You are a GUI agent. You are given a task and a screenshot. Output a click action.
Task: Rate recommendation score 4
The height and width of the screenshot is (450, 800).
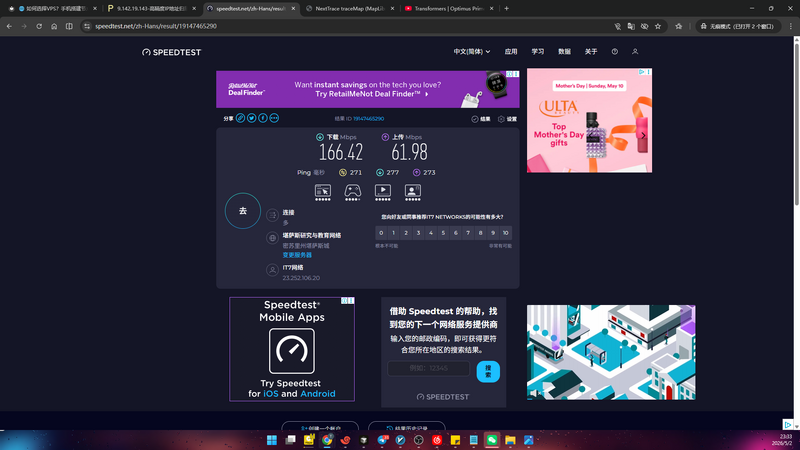pyautogui.click(x=431, y=233)
